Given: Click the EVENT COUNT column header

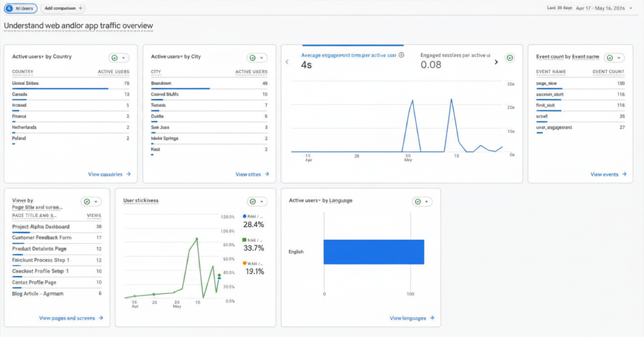Looking at the screenshot, I should coord(608,71).
